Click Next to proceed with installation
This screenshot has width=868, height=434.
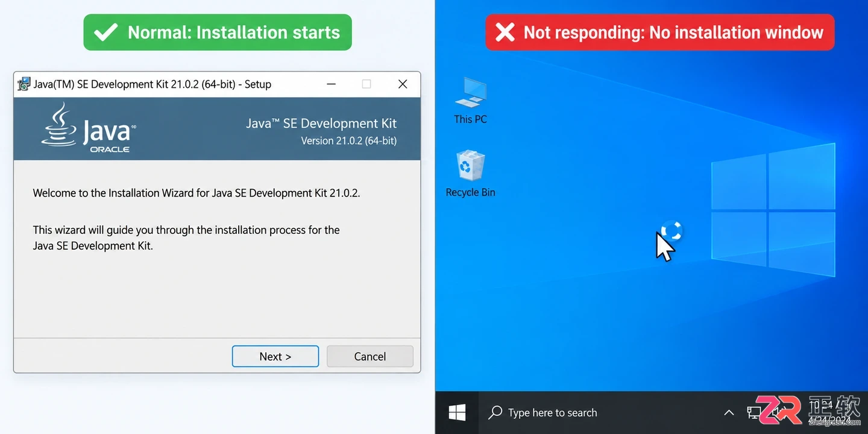click(275, 356)
